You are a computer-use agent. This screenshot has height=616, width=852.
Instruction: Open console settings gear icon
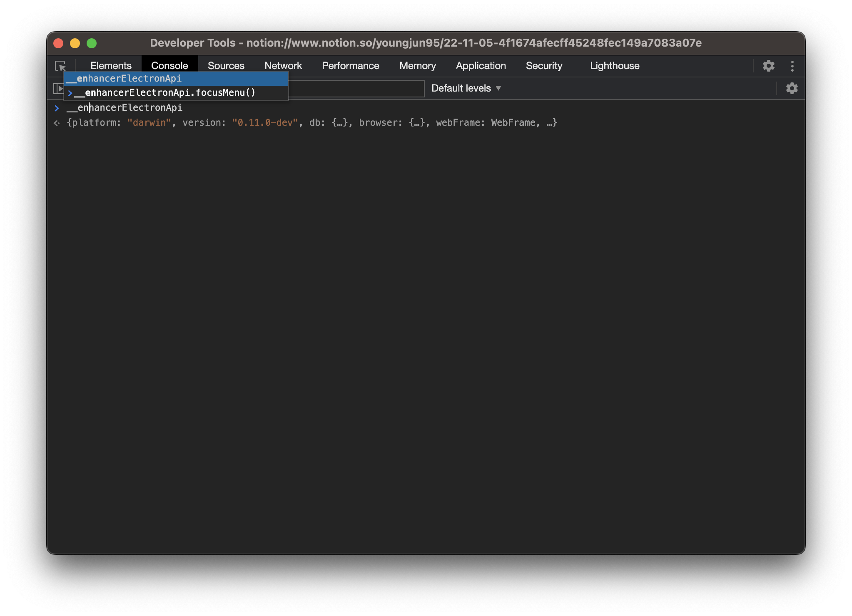792,88
